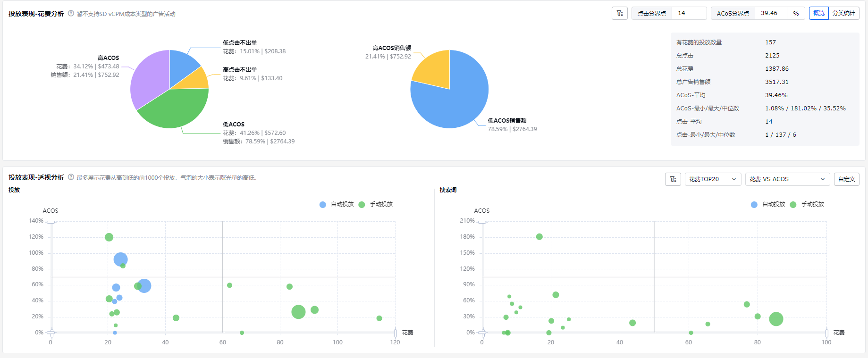Open the 花费 VS ACOS dropdown
Screen dimensions: 868x358
787,179
